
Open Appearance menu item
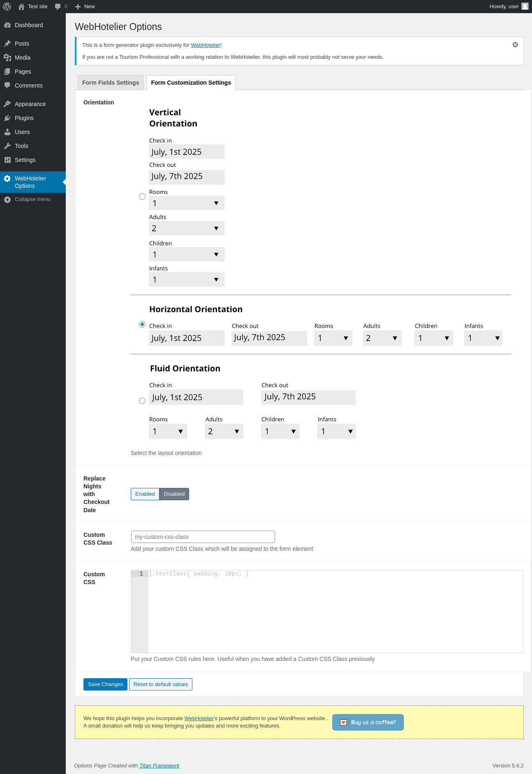33,104
